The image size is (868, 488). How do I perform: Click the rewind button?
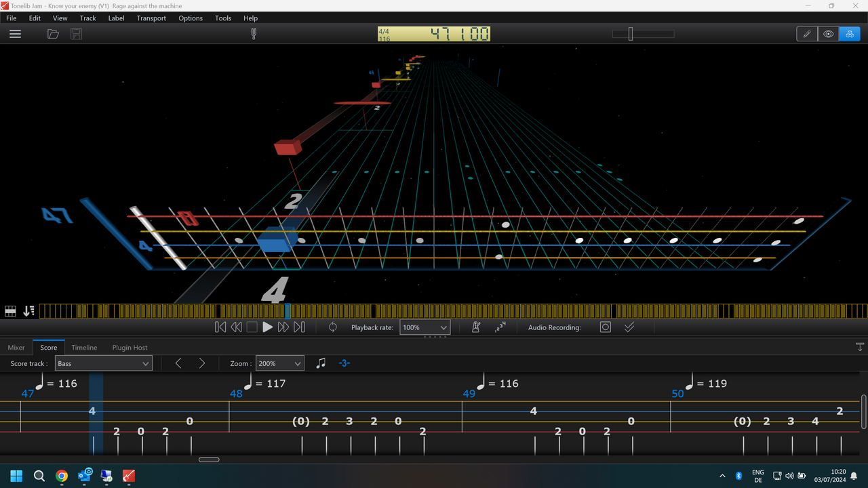[x=236, y=327]
